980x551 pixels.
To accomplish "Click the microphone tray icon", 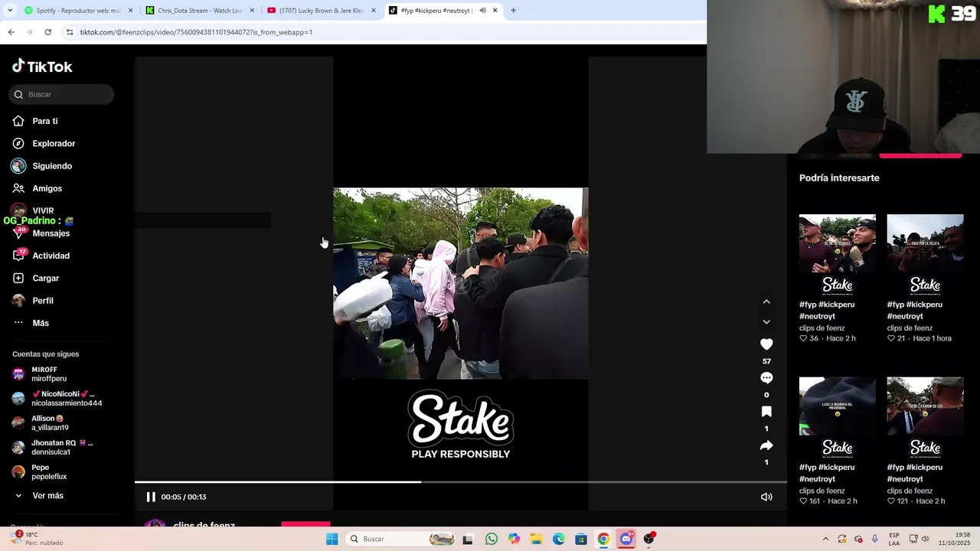I will [x=875, y=539].
